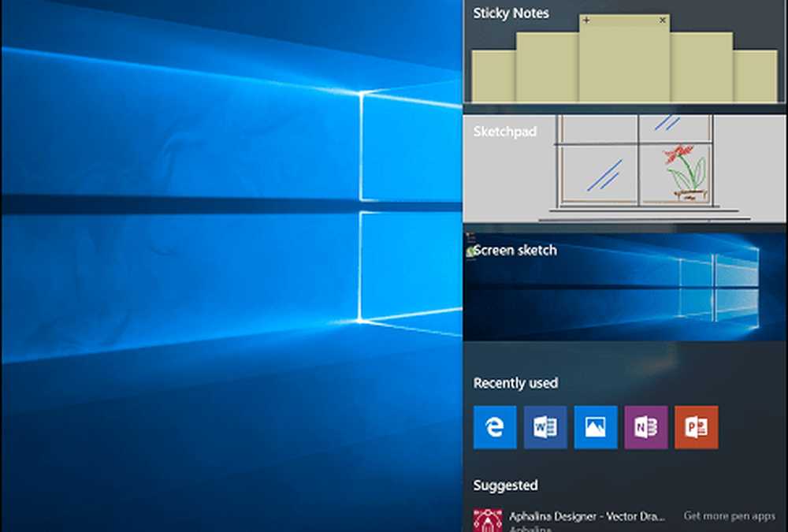Close the center sticky note with X
The image size is (788, 532).
point(662,20)
